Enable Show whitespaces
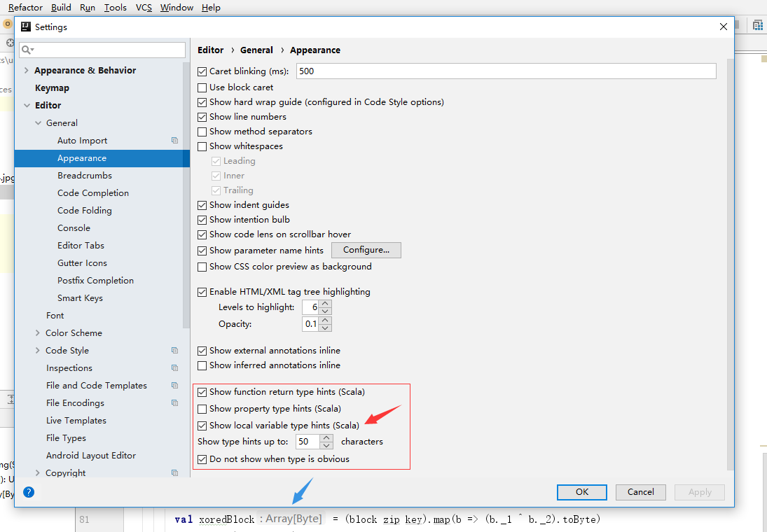The image size is (767, 532). (x=202, y=146)
